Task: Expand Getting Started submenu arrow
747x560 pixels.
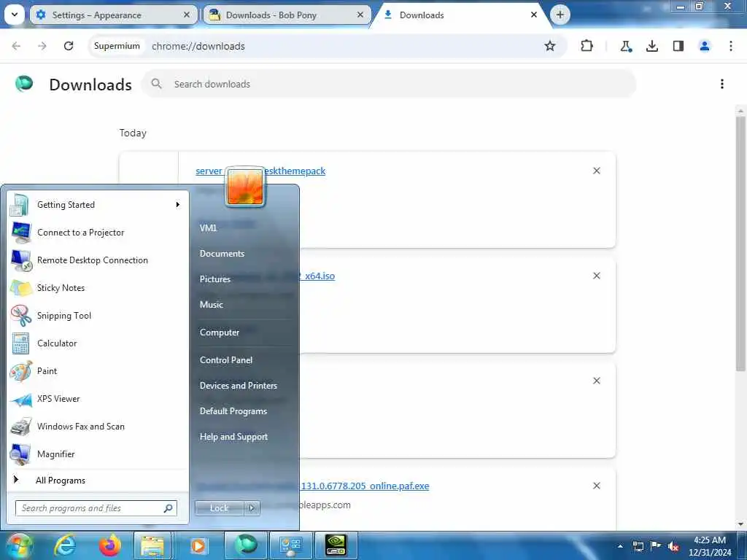Action: (178, 205)
